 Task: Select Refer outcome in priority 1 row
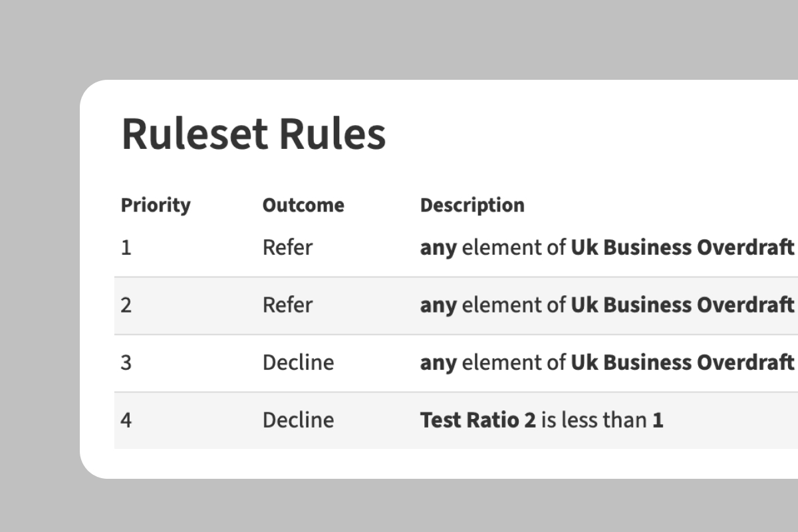(x=287, y=248)
